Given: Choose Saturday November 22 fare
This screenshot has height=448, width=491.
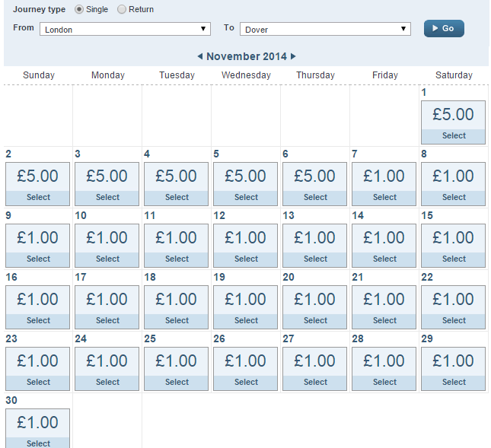Looking at the screenshot, I should (453, 307).
